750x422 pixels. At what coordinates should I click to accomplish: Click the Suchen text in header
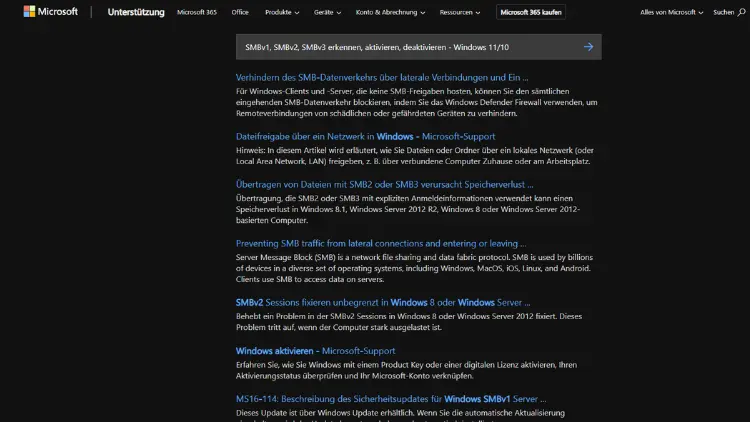click(x=723, y=12)
